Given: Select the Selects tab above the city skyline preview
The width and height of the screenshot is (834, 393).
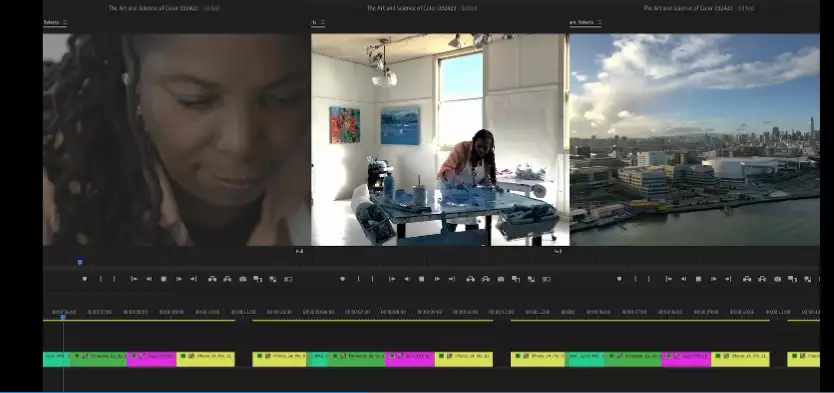Looking at the screenshot, I should [582, 22].
